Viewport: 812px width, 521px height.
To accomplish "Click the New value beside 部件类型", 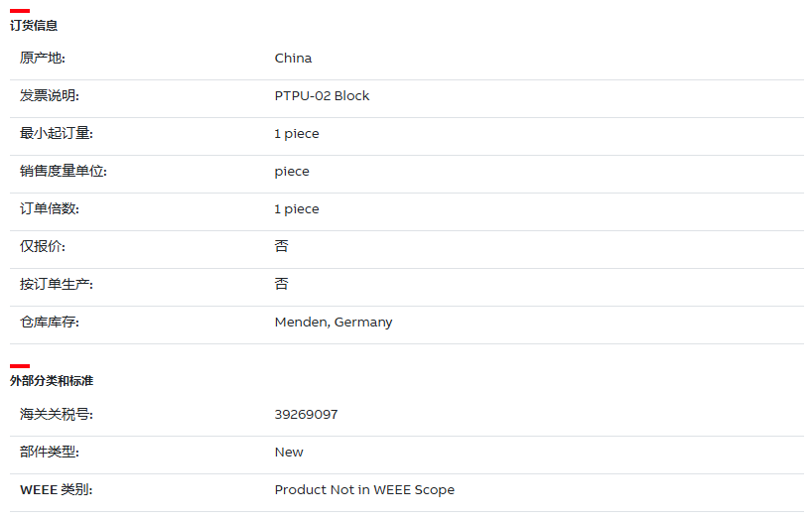I will coord(289,453).
